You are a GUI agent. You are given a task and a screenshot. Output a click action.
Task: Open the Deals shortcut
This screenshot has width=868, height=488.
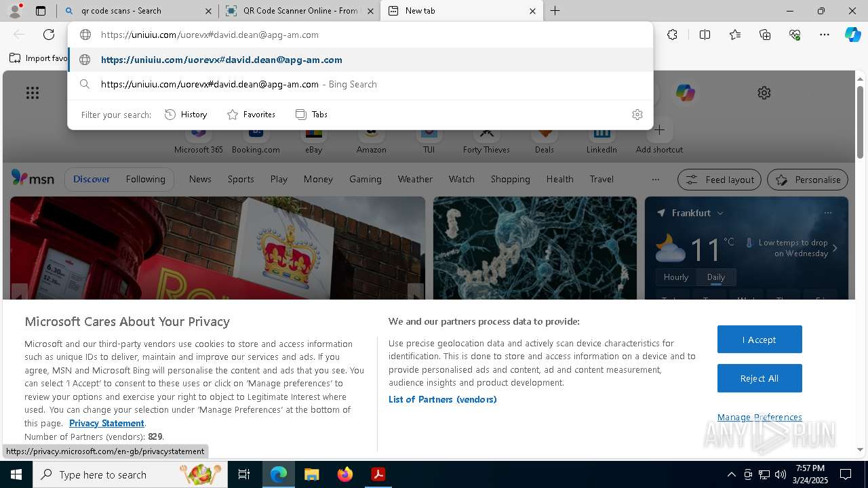click(x=544, y=141)
